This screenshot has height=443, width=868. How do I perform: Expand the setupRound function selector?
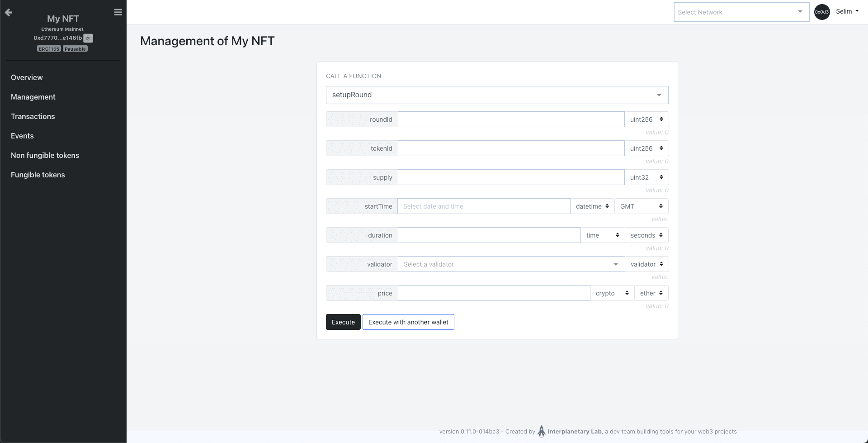[497, 95]
